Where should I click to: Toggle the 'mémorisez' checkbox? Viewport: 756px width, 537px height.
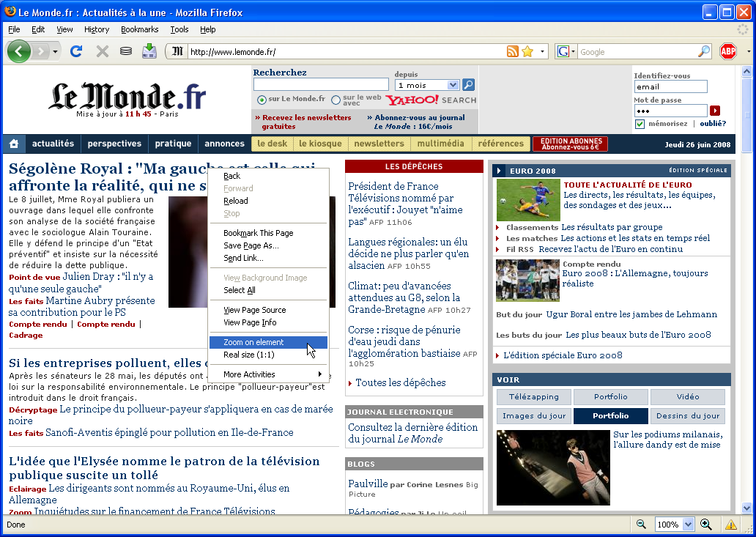tap(640, 124)
